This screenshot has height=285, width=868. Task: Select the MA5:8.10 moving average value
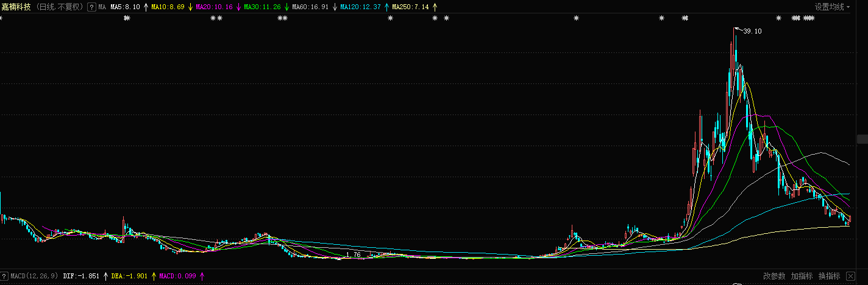tap(125, 7)
